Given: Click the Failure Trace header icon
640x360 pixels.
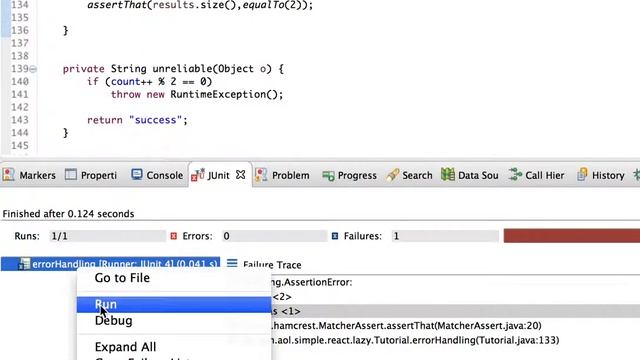Looking at the screenshot, I should pos(232,263).
